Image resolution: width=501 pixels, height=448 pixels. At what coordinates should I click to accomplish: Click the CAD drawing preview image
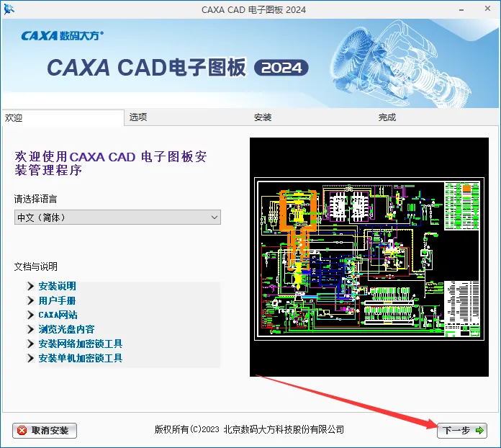[x=369, y=257]
